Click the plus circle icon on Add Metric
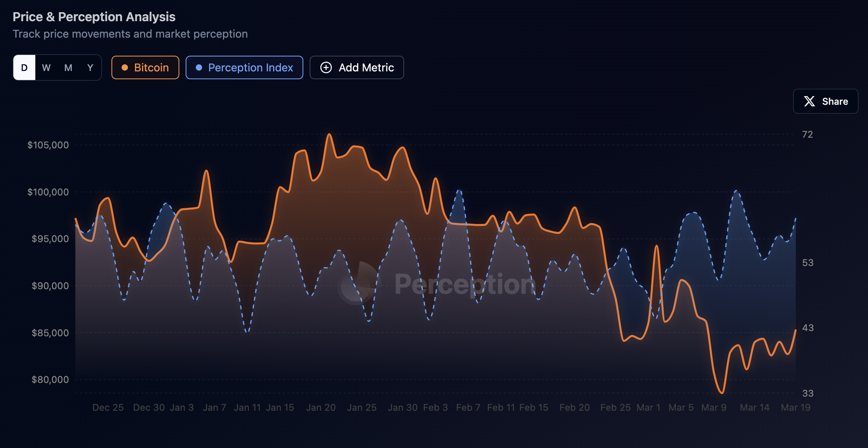 [x=326, y=67]
